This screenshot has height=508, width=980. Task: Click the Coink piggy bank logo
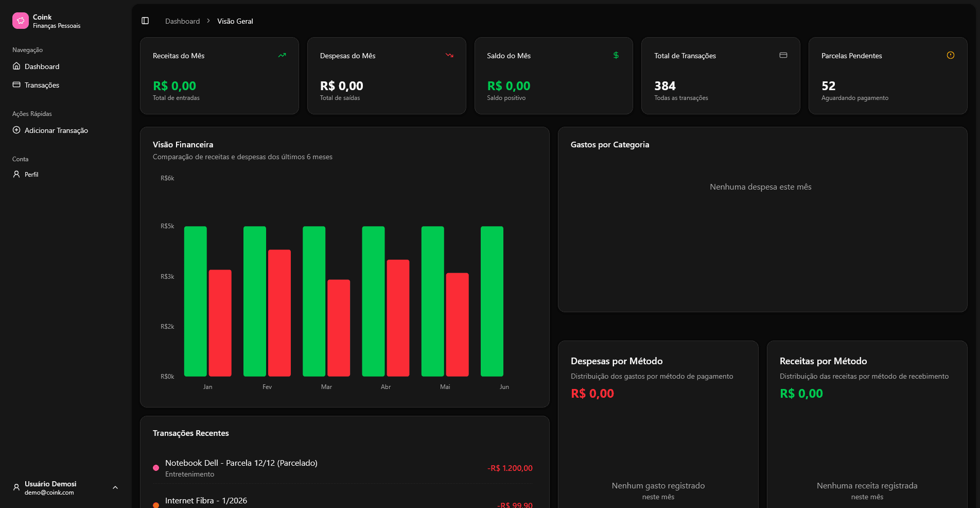(x=21, y=21)
